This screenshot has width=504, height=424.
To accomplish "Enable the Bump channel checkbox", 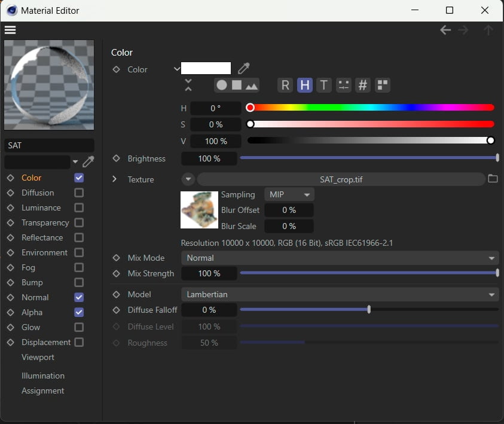I will (79, 282).
